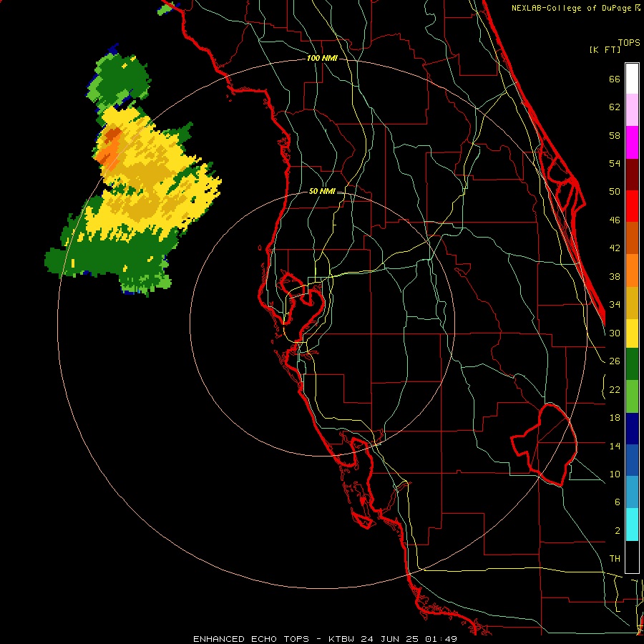Image resolution: width=644 pixels, height=644 pixels.
Task: Select the TH threshold label
Action: tap(615, 559)
